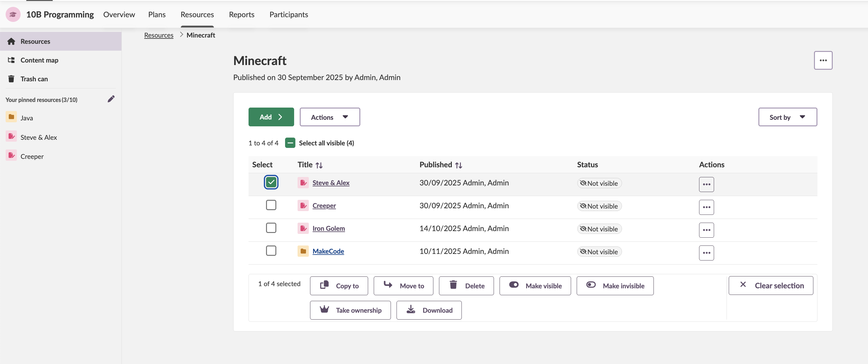Go to the Participants tab
Screen dimensions: 868x364
pos(289,14)
